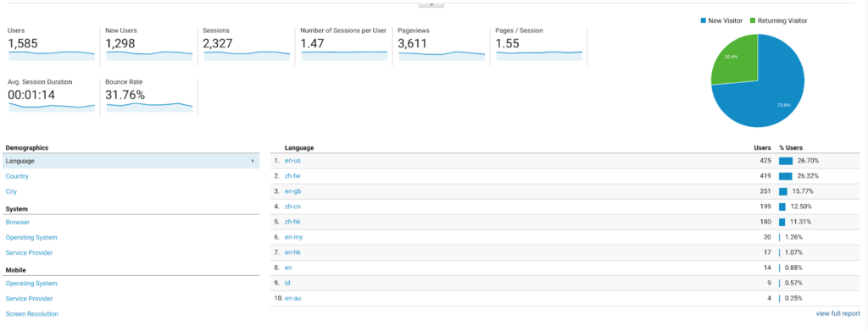Expand the arrow on the Language row

pyautogui.click(x=253, y=161)
